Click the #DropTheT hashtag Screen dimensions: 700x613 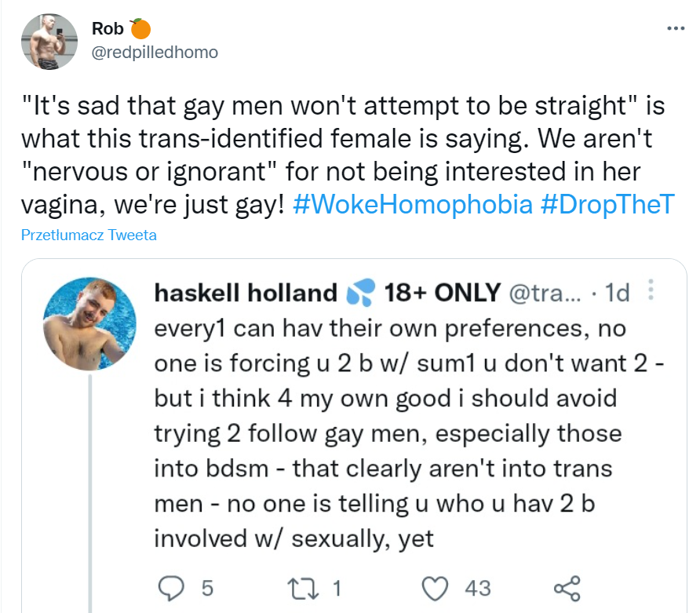tap(607, 205)
